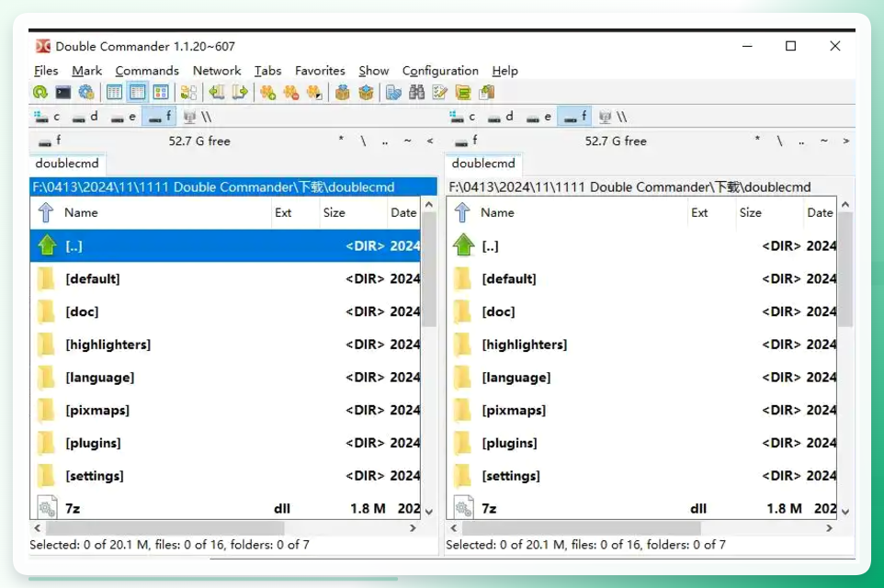Image resolution: width=884 pixels, height=588 pixels.
Task: Open the terminal from the toolbar
Action: click(x=62, y=92)
